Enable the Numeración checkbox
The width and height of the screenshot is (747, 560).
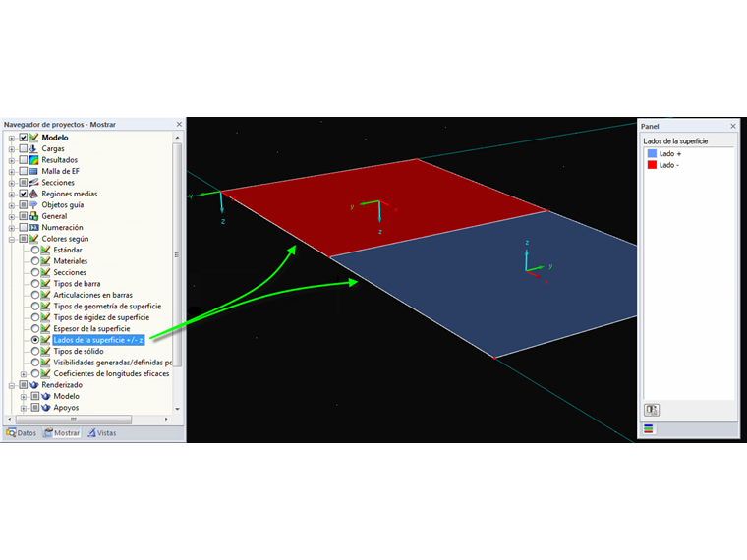tap(24, 228)
